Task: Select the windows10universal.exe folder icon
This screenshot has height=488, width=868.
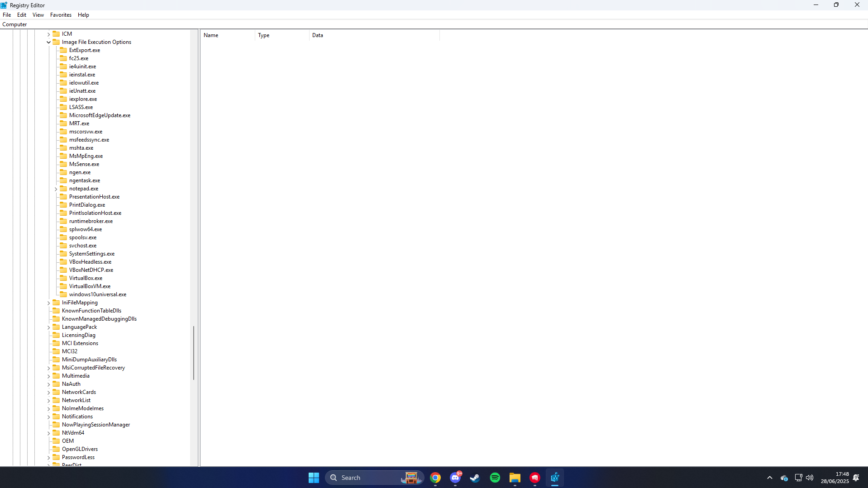Action: [x=63, y=294]
